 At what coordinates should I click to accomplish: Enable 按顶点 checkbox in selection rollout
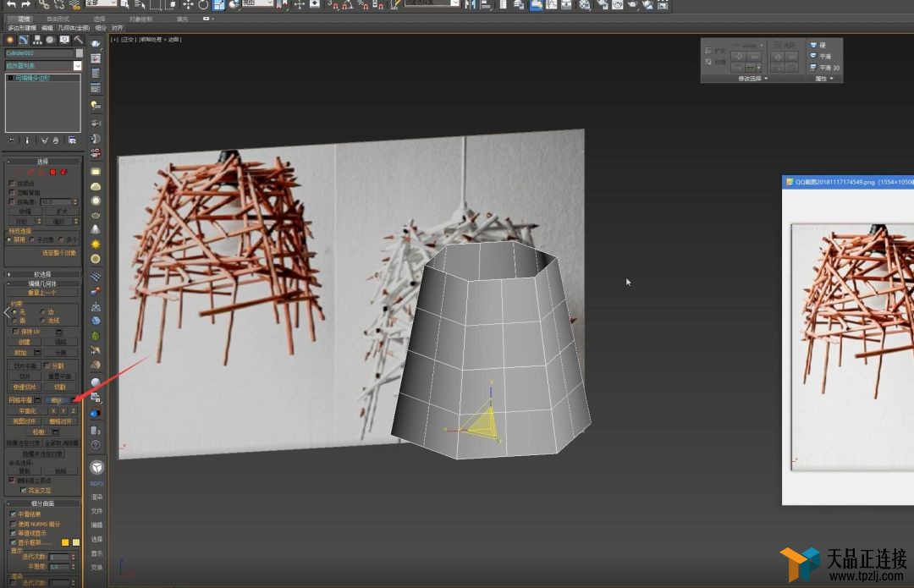coord(12,184)
